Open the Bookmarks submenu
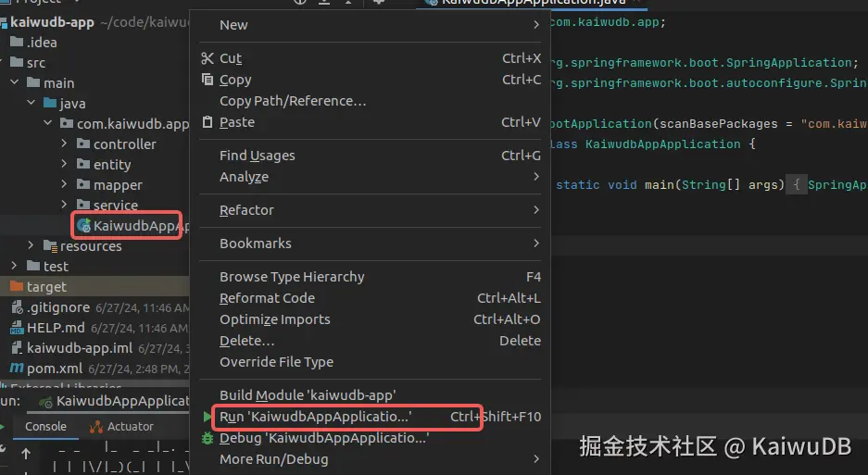 (370, 244)
